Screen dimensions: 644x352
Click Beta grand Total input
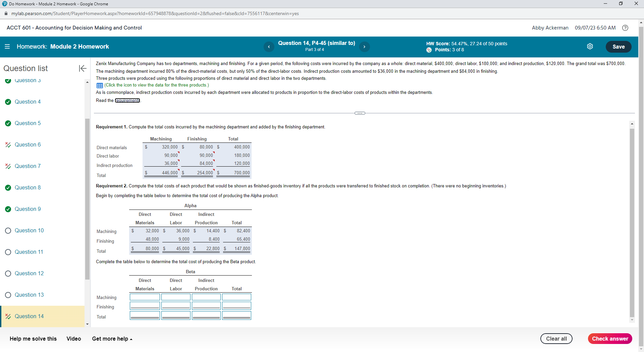click(236, 315)
